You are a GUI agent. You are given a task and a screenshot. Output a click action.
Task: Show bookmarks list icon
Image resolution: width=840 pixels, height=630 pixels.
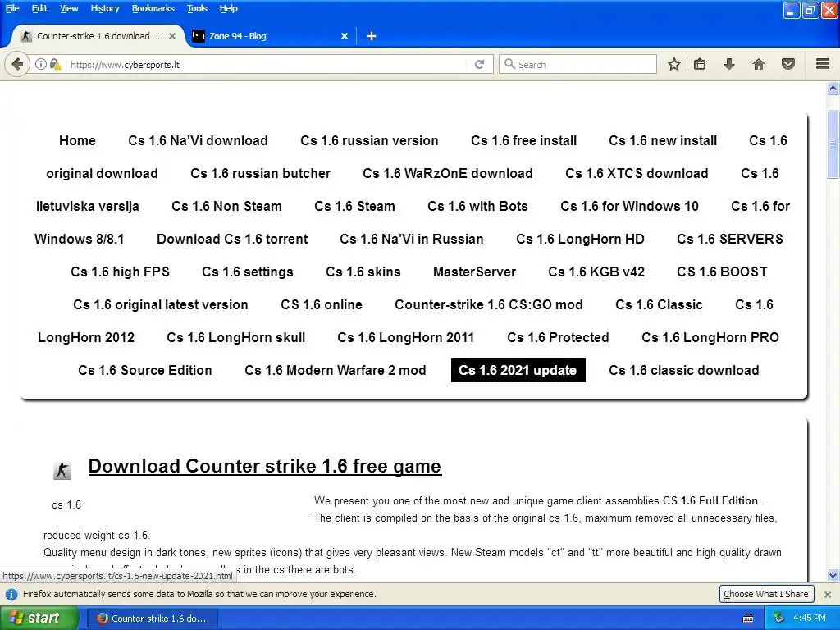tap(700, 64)
